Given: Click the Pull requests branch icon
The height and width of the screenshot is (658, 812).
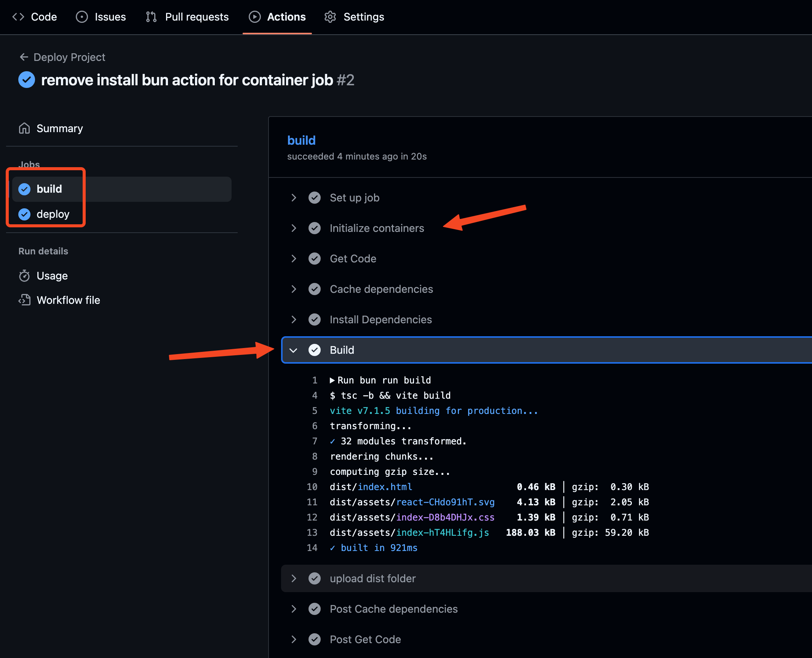Looking at the screenshot, I should coord(151,17).
